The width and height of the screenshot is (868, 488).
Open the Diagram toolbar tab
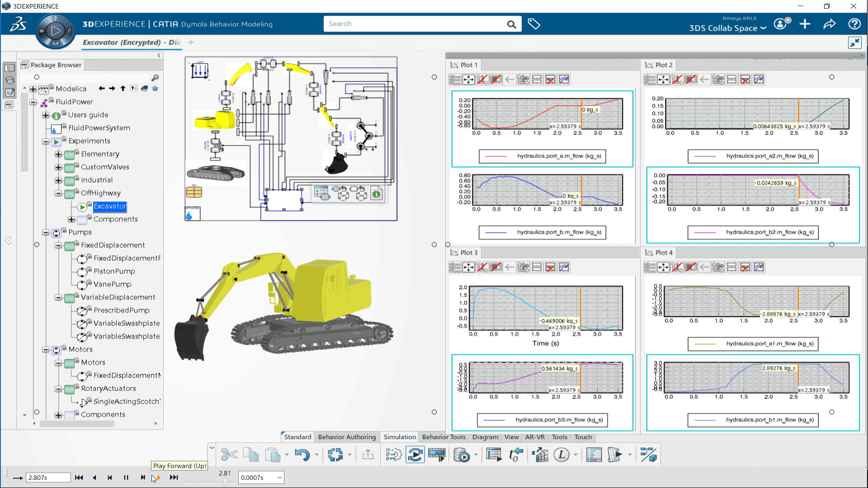(485, 437)
